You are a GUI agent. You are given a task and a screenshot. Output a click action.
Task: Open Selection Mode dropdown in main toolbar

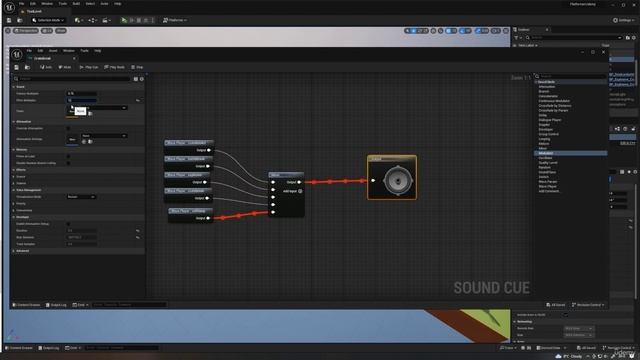point(48,20)
